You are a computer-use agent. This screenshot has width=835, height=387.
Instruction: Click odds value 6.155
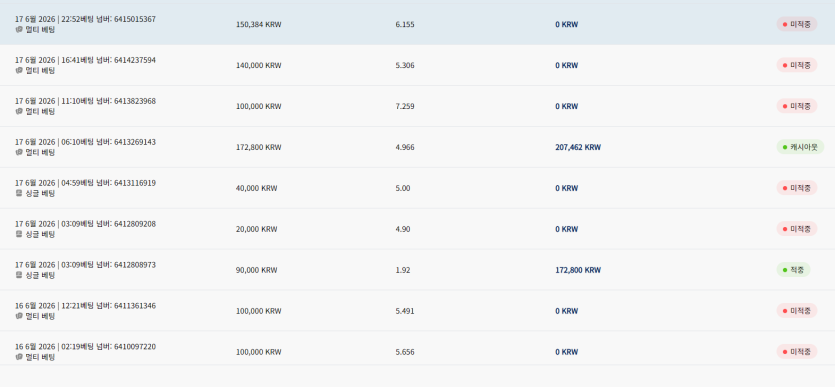(x=405, y=24)
